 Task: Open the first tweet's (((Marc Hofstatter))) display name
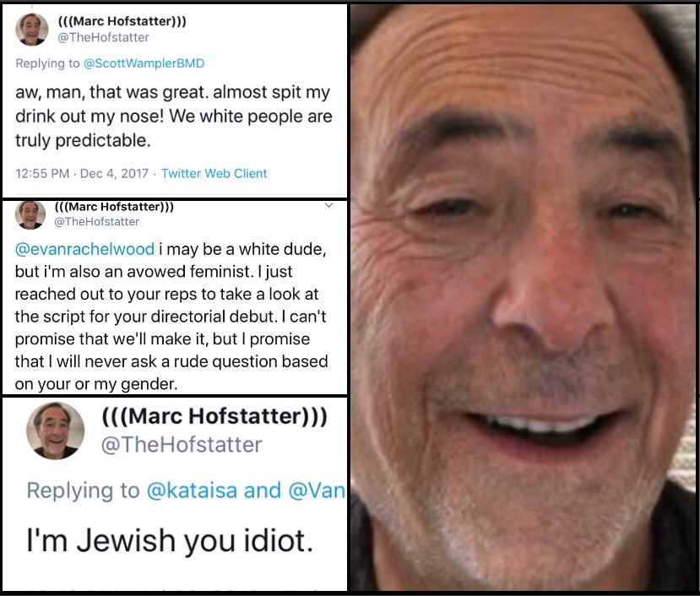(x=122, y=21)
